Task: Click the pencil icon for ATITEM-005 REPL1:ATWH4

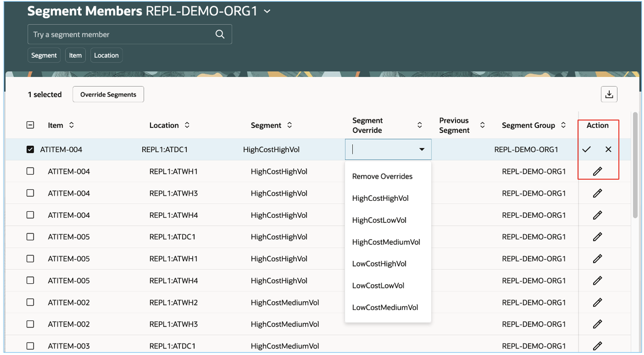Action: (598, 280)
